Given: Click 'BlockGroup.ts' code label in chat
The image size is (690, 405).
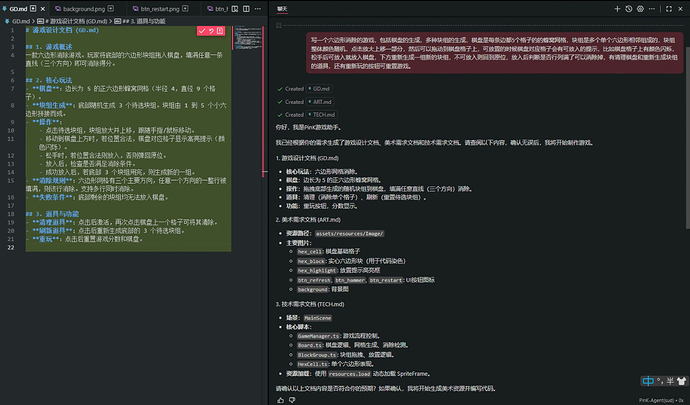Looking at the screenshot, I should click(x=317, y=355).
